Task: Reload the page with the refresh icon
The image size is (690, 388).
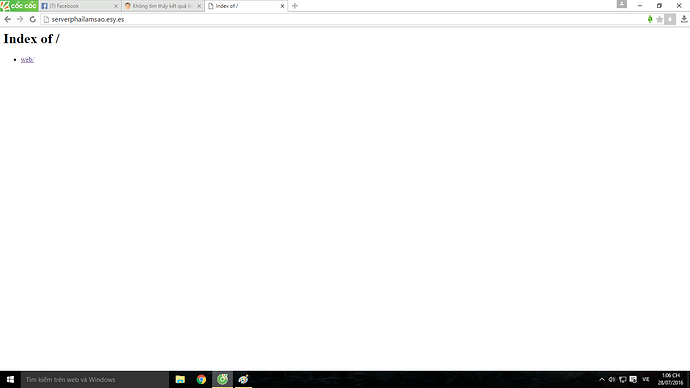Action: tap(33, 19)
